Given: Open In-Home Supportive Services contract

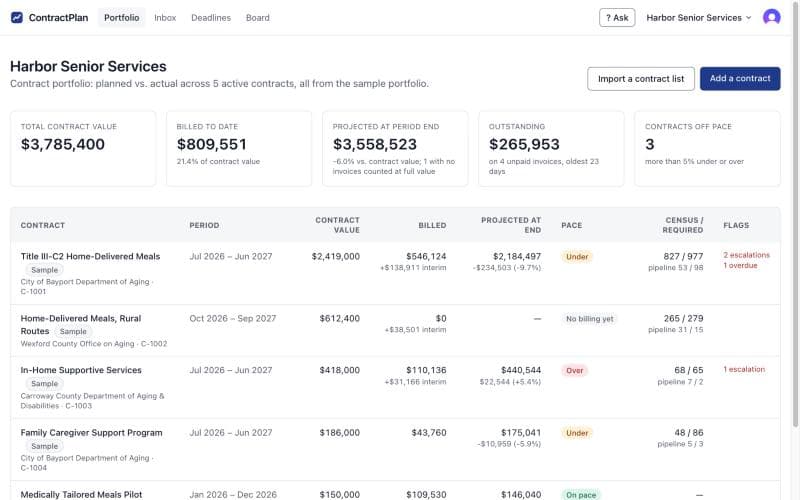Looking at the screenshot, I should click(81, 370).
